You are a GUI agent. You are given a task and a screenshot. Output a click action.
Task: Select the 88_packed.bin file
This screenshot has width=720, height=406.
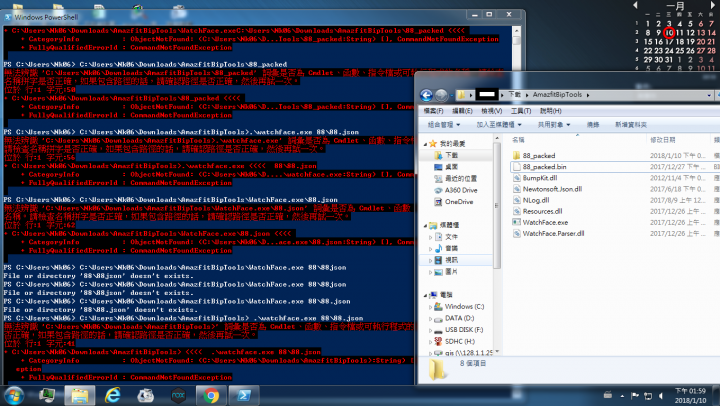[x=544, y=167]
